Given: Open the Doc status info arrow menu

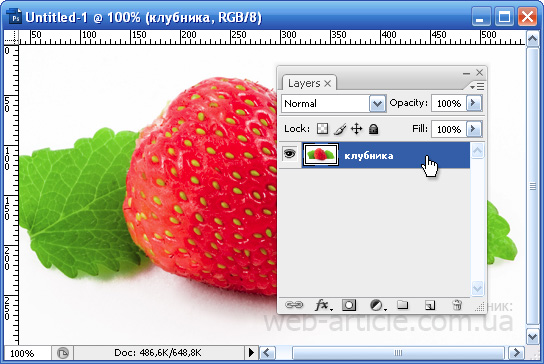Looking at the screenshot, I should click(251, 353).
